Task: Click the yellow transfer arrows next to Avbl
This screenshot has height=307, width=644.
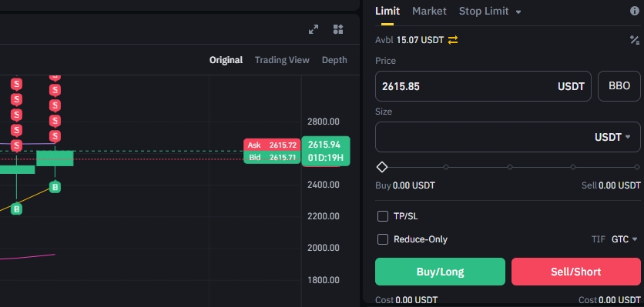Action: click(453, 40)
